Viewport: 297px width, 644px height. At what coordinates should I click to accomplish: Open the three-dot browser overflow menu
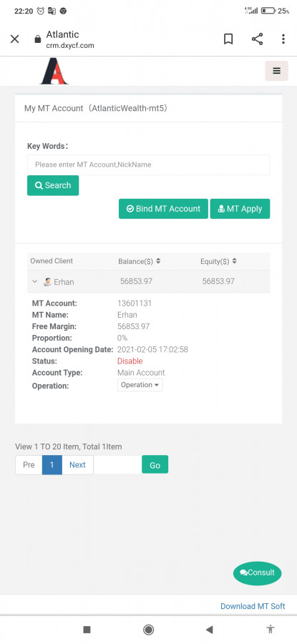click(x=283, y=39)
